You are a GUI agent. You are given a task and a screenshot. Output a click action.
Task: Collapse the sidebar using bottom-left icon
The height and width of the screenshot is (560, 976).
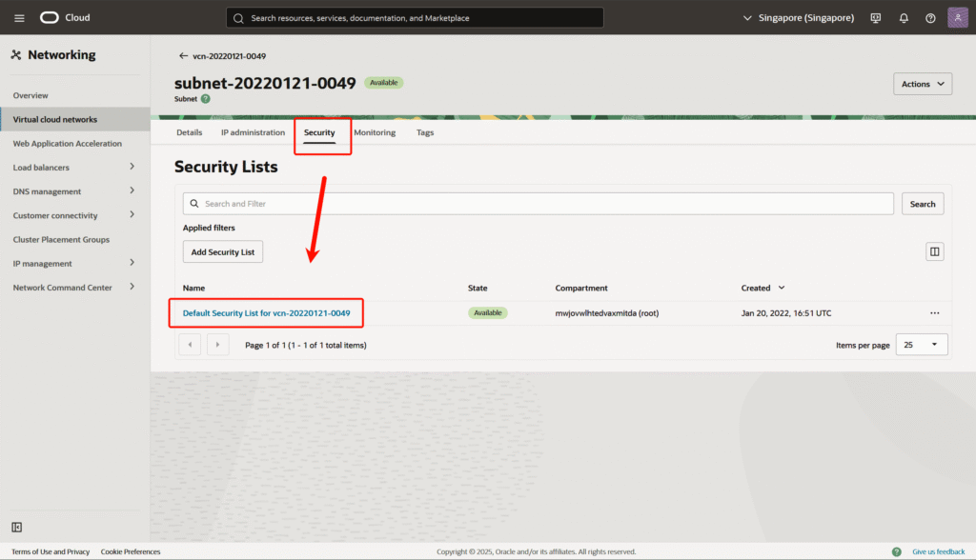click(17, 527)
